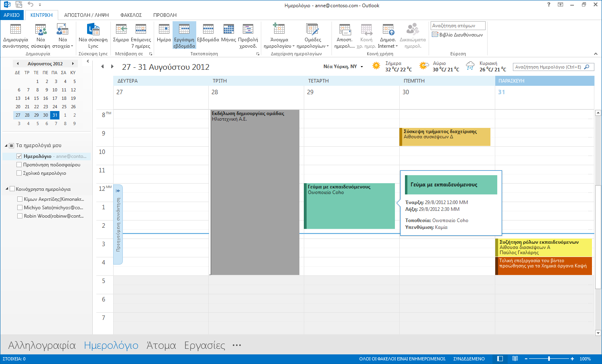This screenshot has width=602, height=364.
Task: Select Τελική επεξεργασία του βίντεο appointment
Action: (x=543, y=266)
